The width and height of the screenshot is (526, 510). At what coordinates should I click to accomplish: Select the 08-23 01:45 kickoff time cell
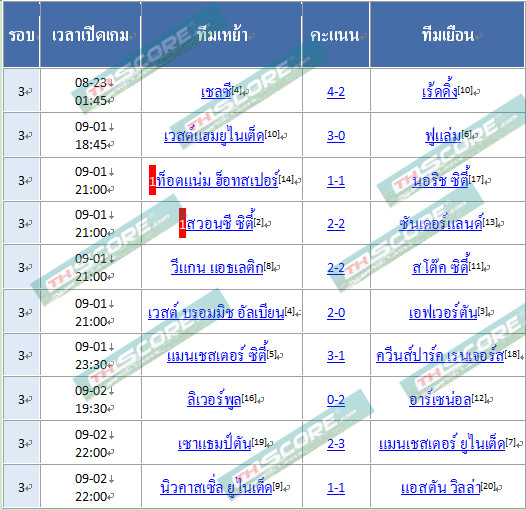91,91
